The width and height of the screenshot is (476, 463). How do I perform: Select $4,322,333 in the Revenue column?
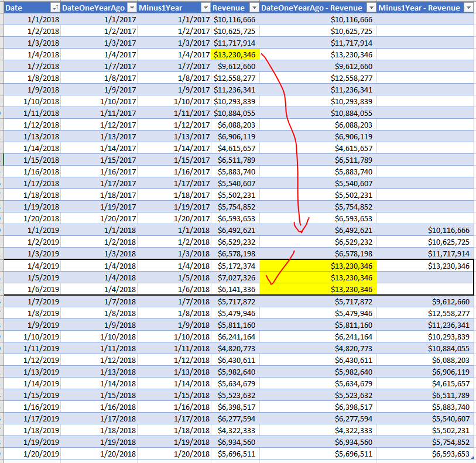click(x=235, y=430)
